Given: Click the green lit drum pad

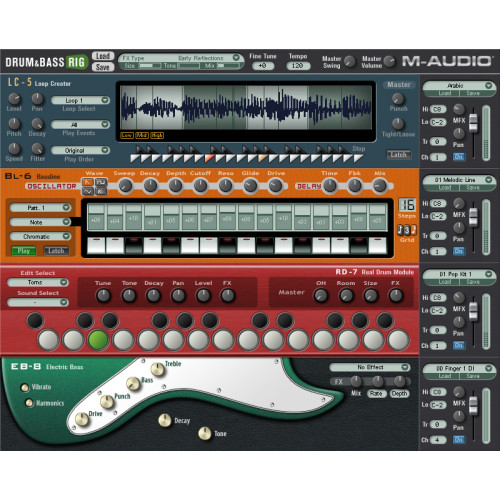Looking at the screenshot, I should (x=98, y=340).
